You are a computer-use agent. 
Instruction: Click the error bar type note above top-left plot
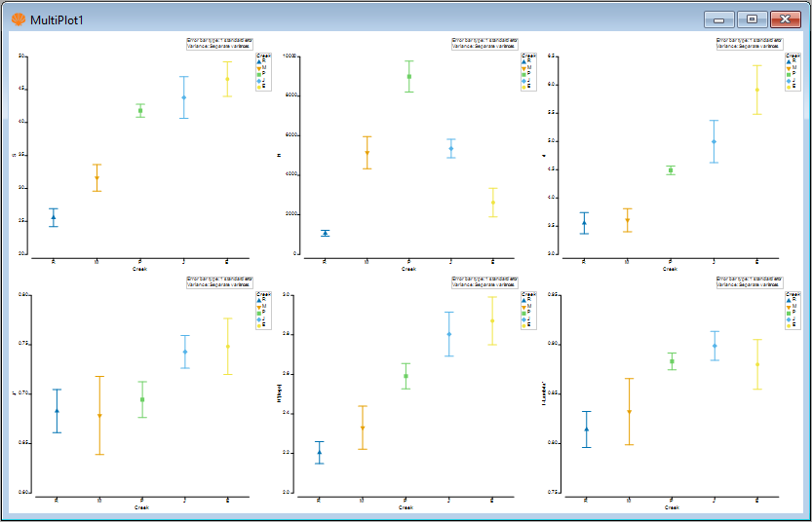[219, 44]
